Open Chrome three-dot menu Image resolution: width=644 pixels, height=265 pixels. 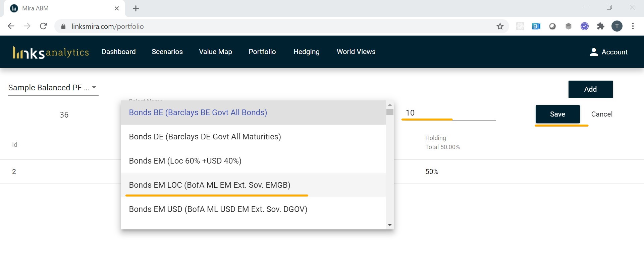pos(633,26)
